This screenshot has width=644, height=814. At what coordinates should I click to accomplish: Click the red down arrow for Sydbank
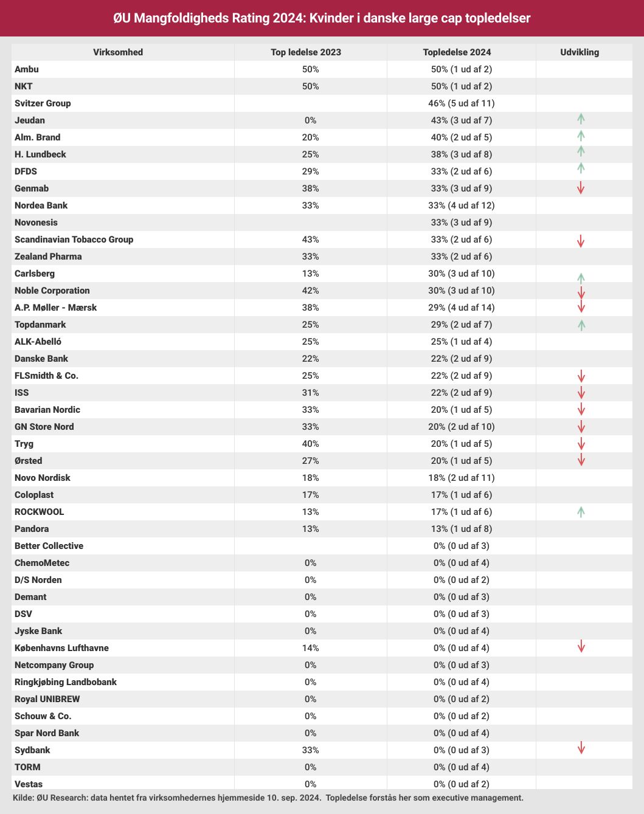581,748
